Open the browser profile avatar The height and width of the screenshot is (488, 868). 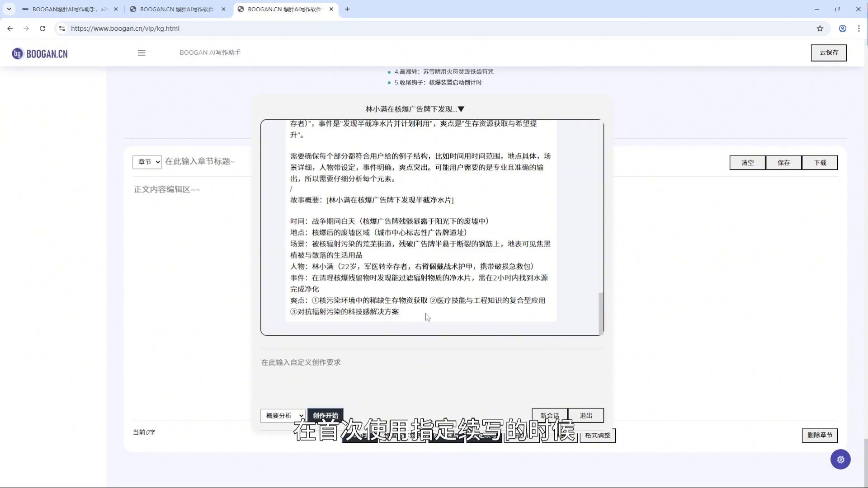(842, 28)
